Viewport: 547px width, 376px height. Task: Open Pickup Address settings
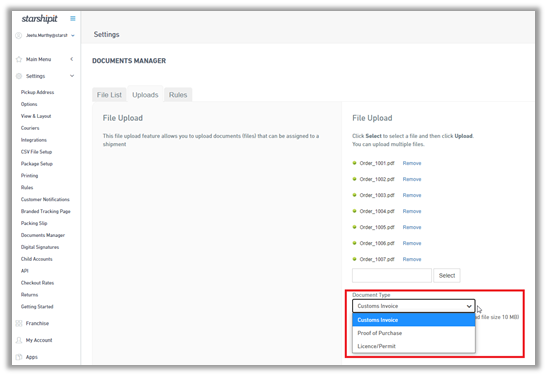click(37, 92)
